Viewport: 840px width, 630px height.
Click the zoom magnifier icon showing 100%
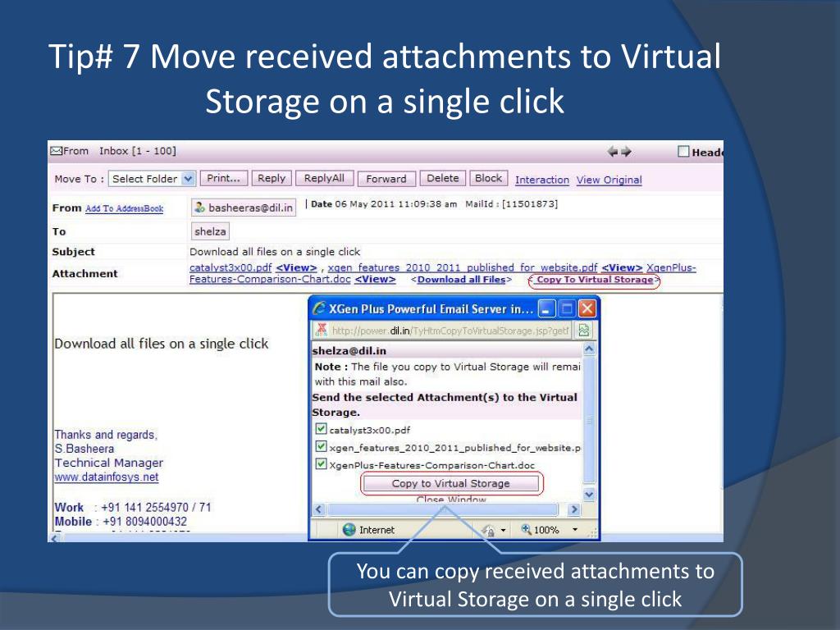tap(527, 529)
